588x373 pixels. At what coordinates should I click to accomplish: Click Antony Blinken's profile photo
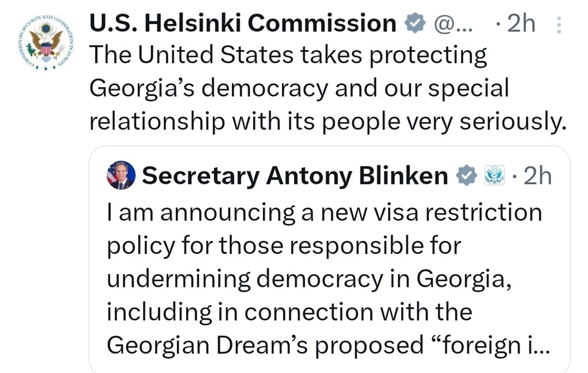click(x=121, y=175)
